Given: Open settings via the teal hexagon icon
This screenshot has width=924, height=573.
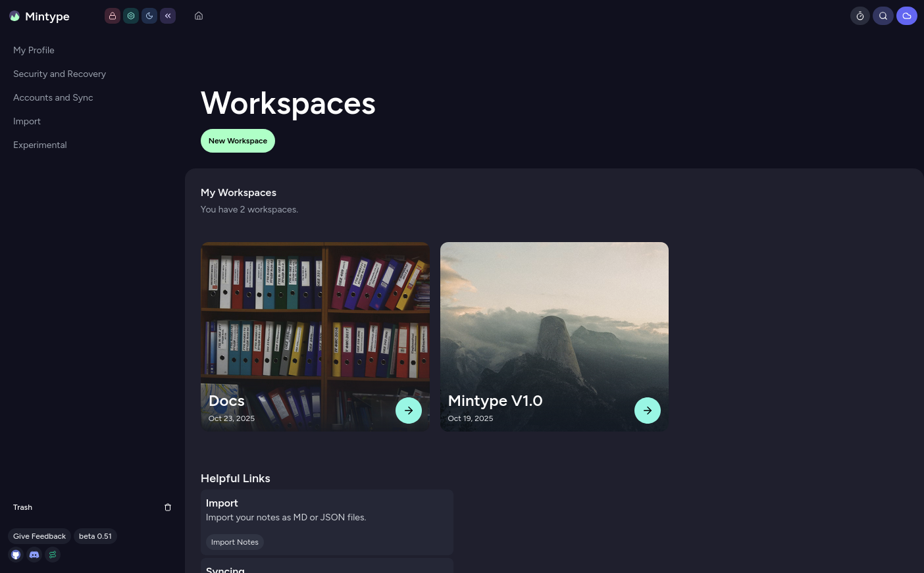Looking at the screenshot, I should (x=131, y=16).
